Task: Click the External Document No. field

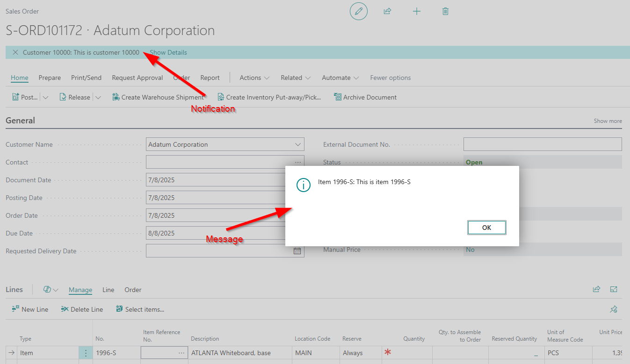Action: click(543, 144)
